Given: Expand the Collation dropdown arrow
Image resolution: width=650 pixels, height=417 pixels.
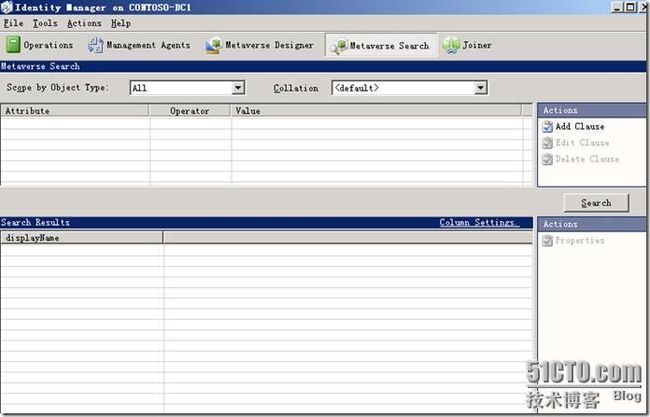Looking at the screenshot, I should pyautogui.click(x=480, y=88).
